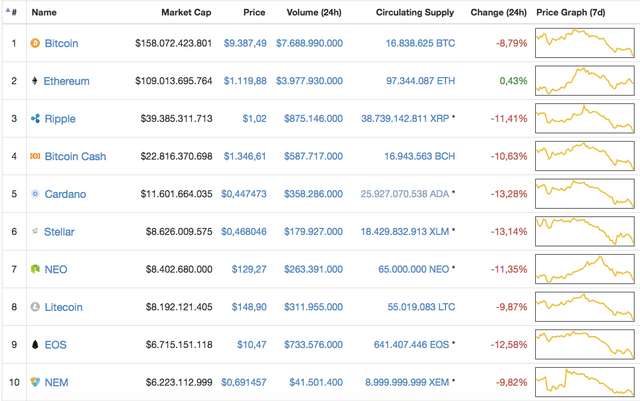Open Ethereum 7-day price graph

584,80
